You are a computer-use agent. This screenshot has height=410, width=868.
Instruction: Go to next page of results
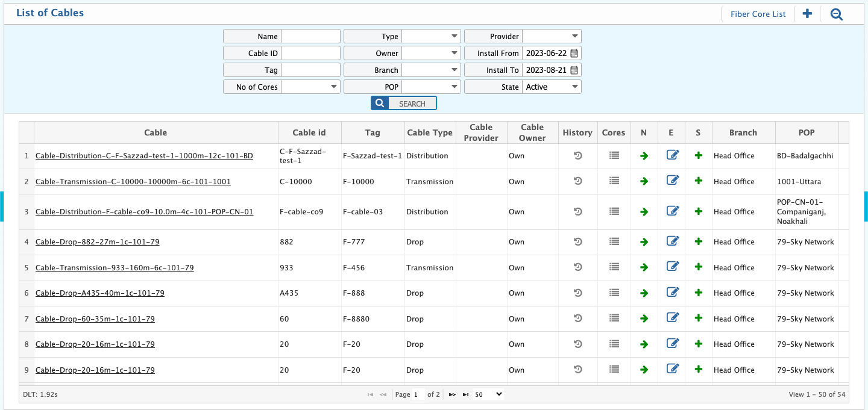click(x=452, y=394)
